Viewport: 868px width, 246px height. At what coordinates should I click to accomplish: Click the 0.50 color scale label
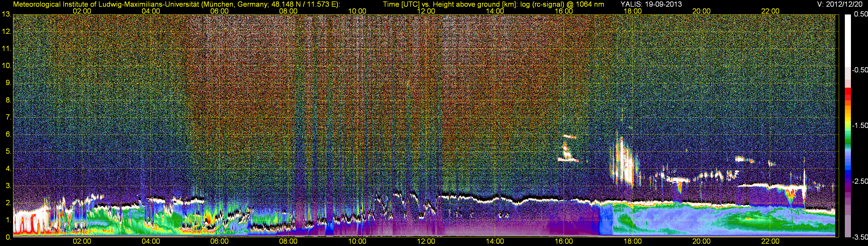click(861, 14)
